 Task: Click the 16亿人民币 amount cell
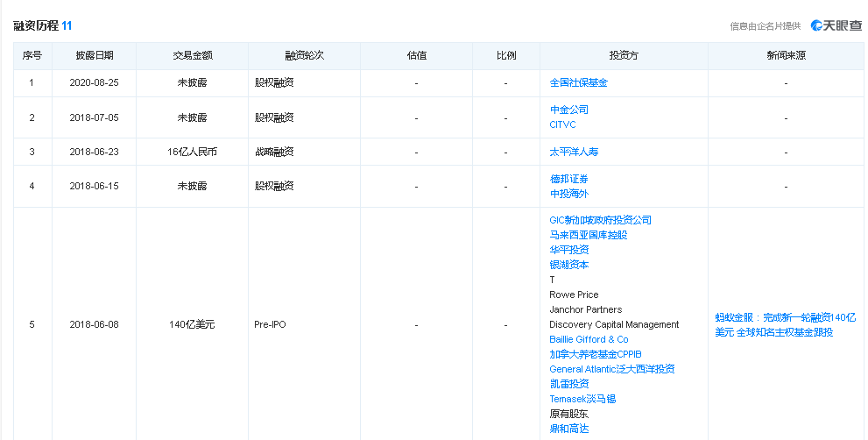192,152
